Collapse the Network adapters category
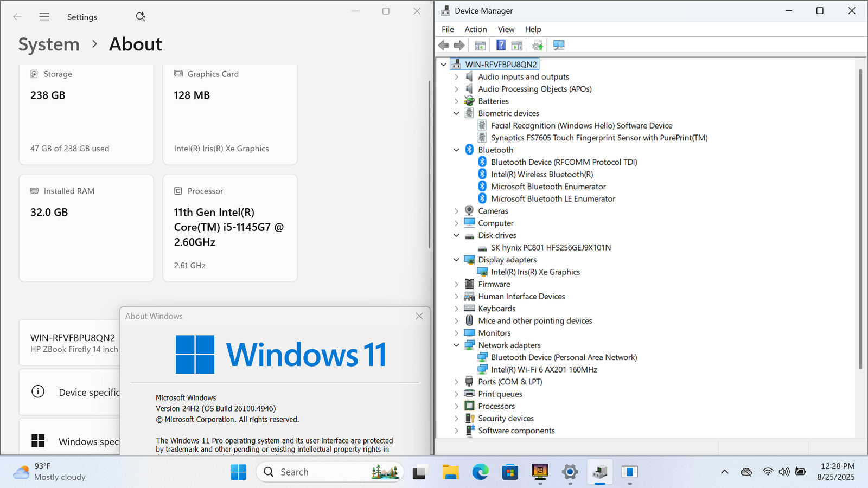Viewport: 868px width, 488px height. [456, 345]
